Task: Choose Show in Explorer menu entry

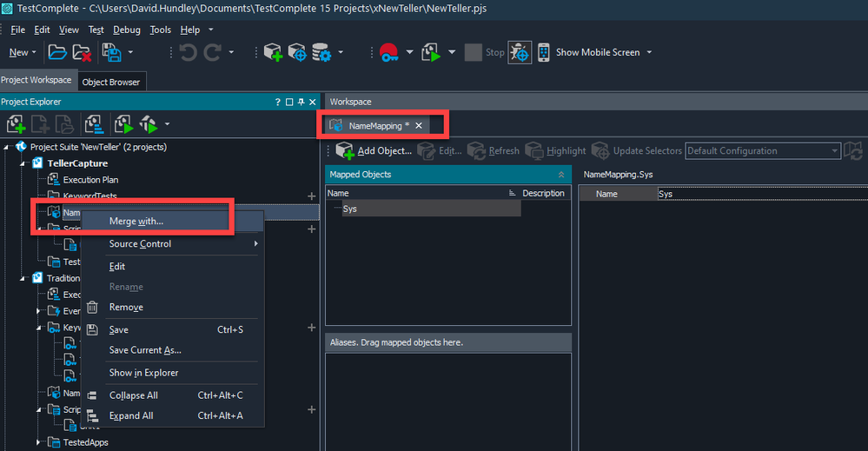Action: [143, 373]
